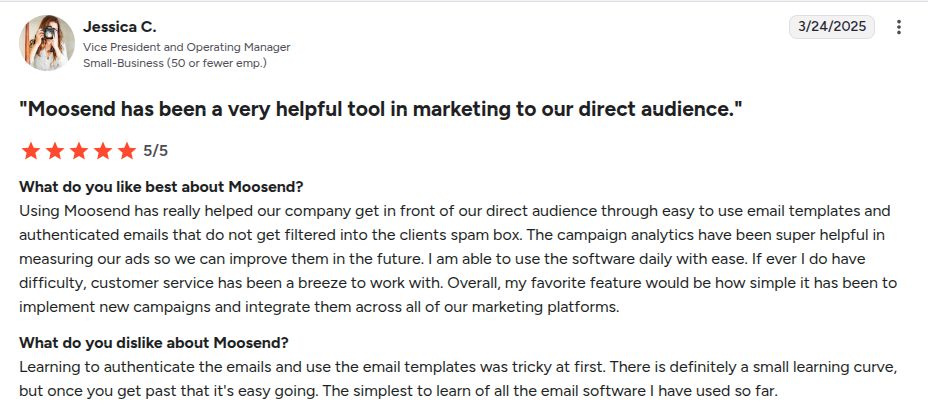The height and width of the screenshot is (419, 928).
Task: Click the fifth rating star
Action: coord(126,151)
